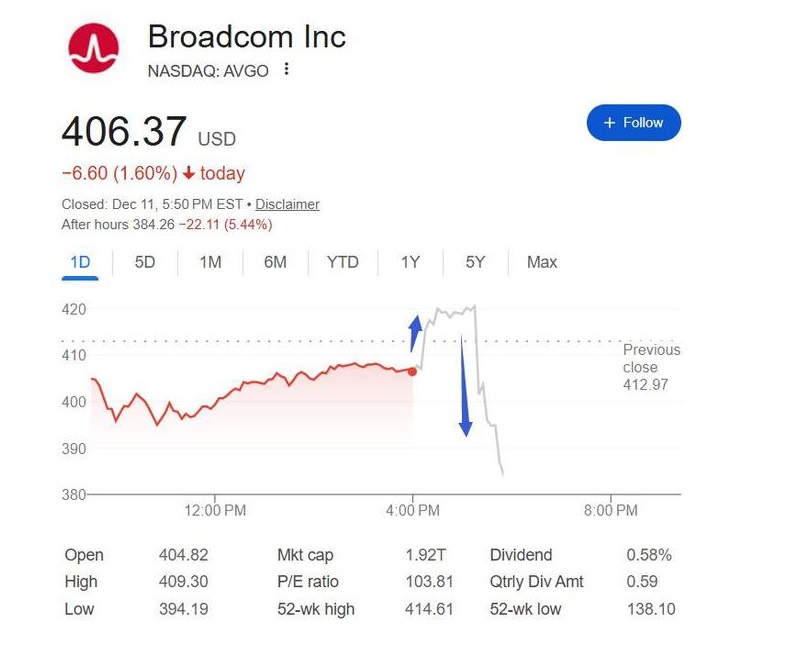This screenshot has height=649, width=800.
Task: Show the Max chart range
Action: (542, 262)
